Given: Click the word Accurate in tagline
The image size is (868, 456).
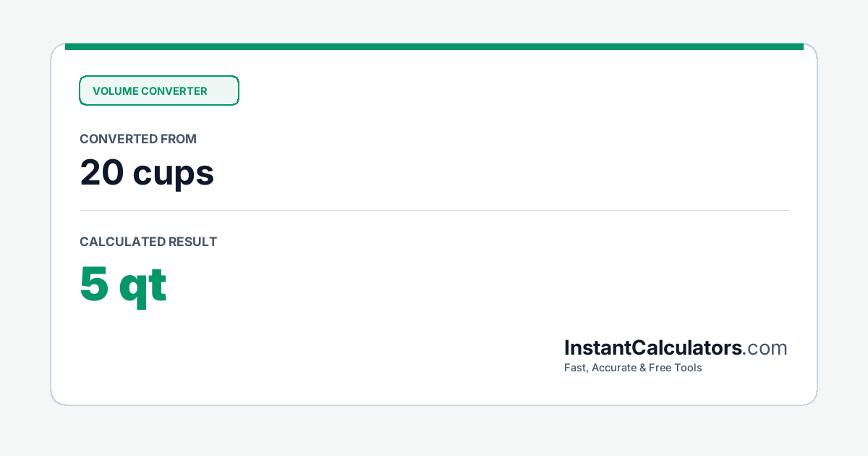Looking at the screenshot, I should pyautogui.click(x=614, y=368).
